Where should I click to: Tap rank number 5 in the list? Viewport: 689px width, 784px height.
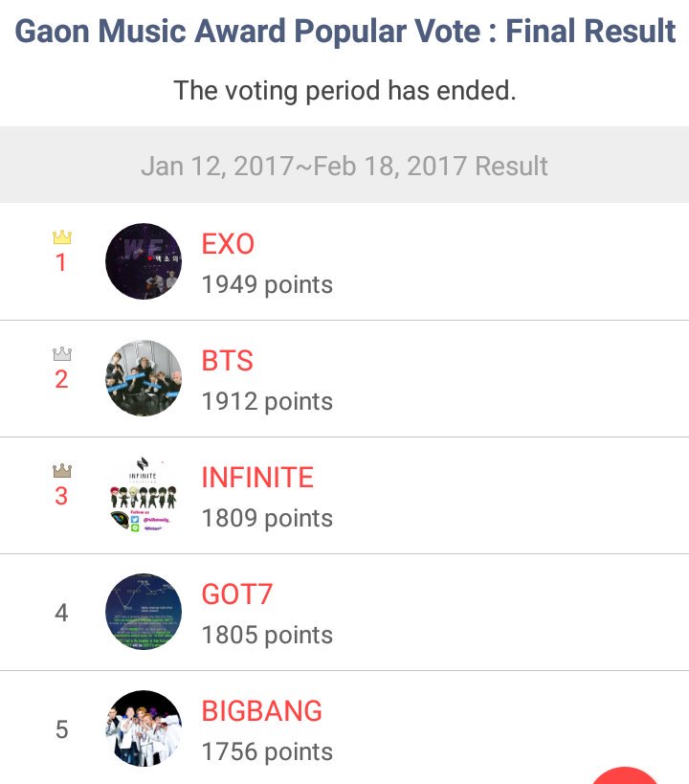point(61,729)
